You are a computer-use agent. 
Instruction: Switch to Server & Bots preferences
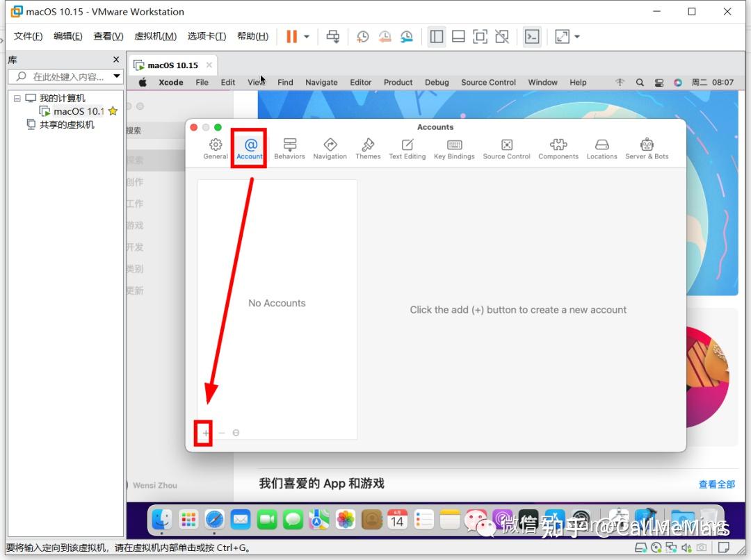(647, 149)
